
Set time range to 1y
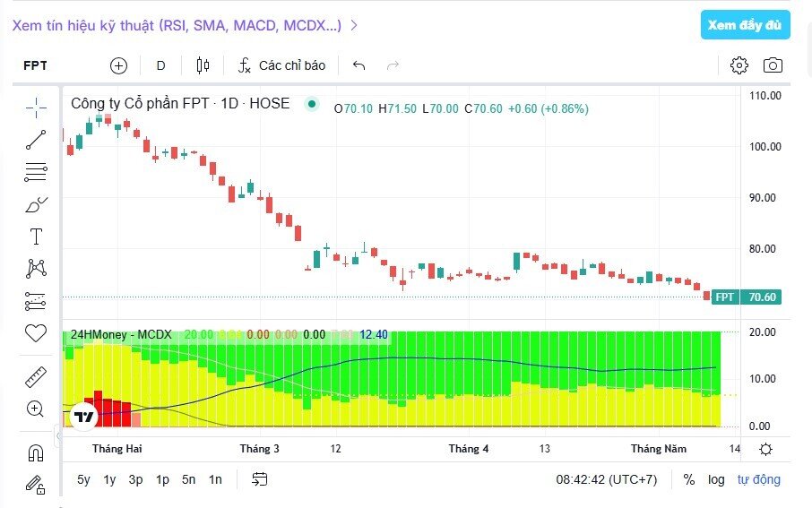coord(109,479)
